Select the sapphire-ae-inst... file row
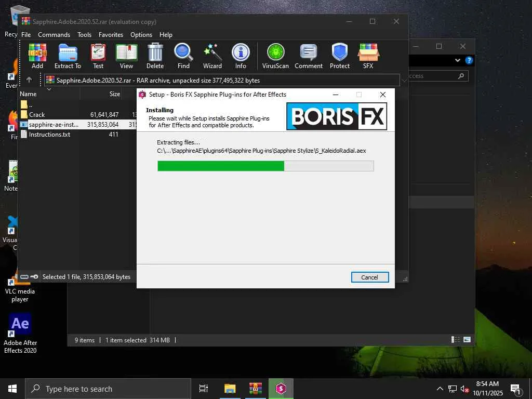 [x=78, y=125]
